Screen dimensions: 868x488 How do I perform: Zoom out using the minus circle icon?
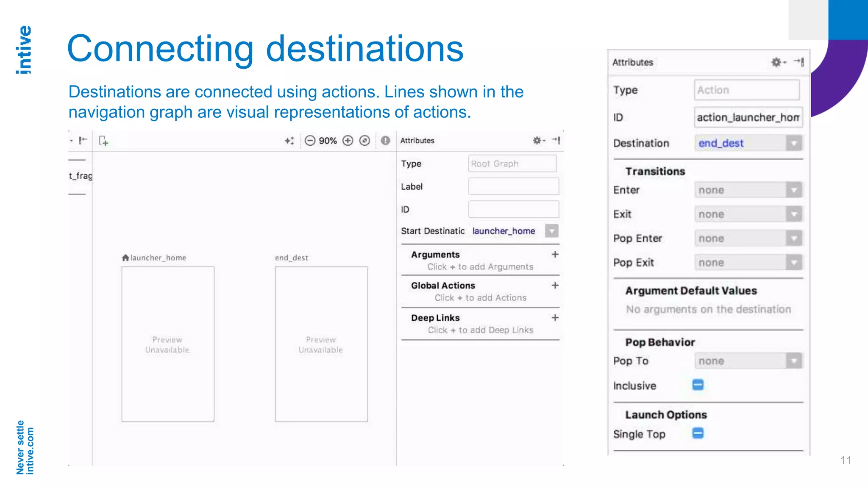pyautogui.click(x=310, y=141)
